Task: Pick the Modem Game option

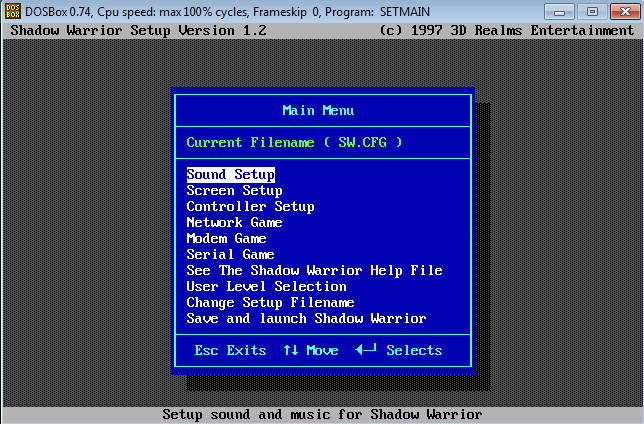Action: 226,239
